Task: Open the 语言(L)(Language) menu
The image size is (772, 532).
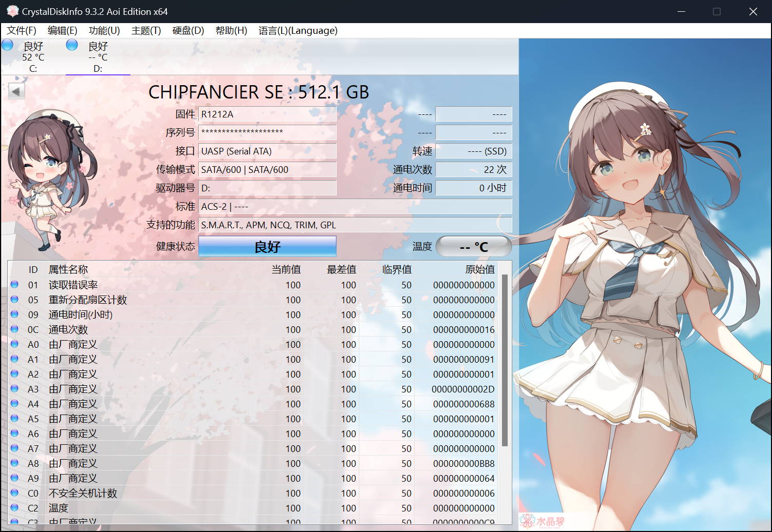Action: (298, 31)
